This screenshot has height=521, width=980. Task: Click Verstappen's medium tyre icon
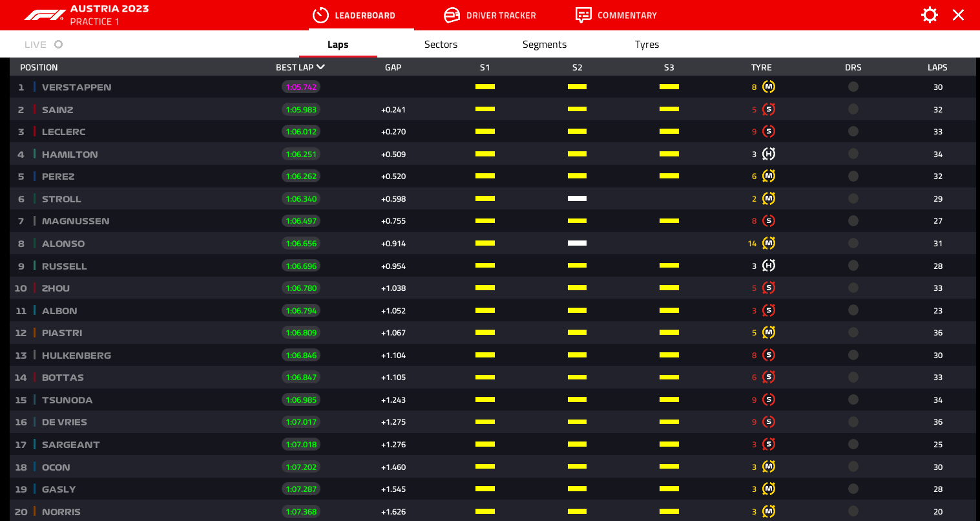click(769, 87)
